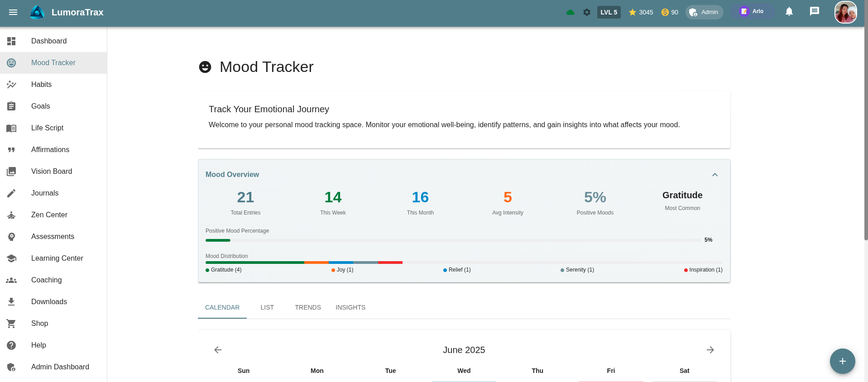Click the 16 This Month stat

click(420, 202)
